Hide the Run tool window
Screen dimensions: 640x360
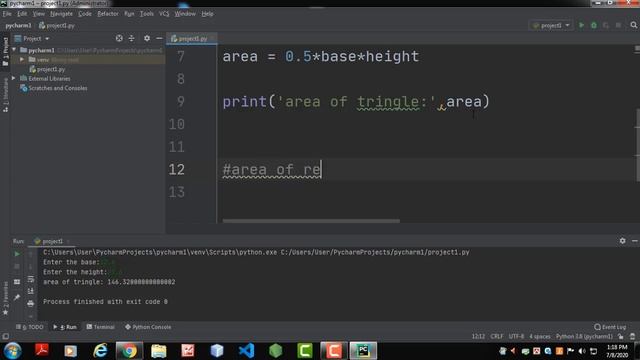click(x=635, y=241)
